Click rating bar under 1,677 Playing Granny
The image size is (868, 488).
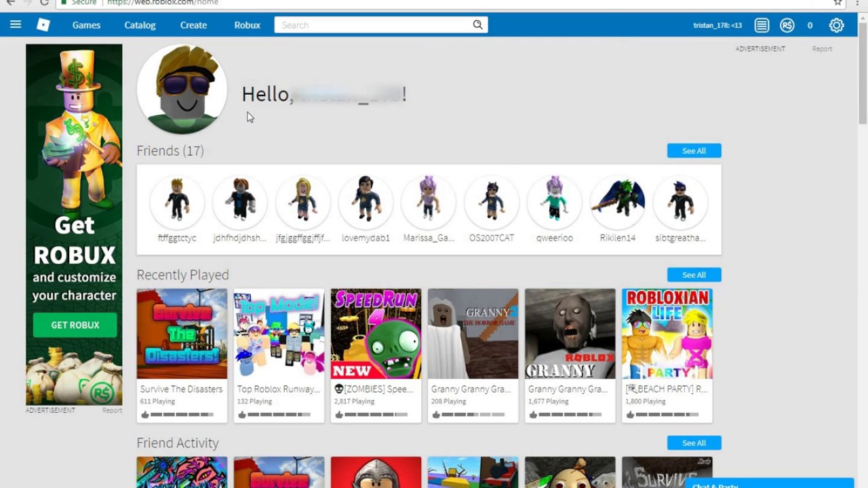[x=570, y=415]
